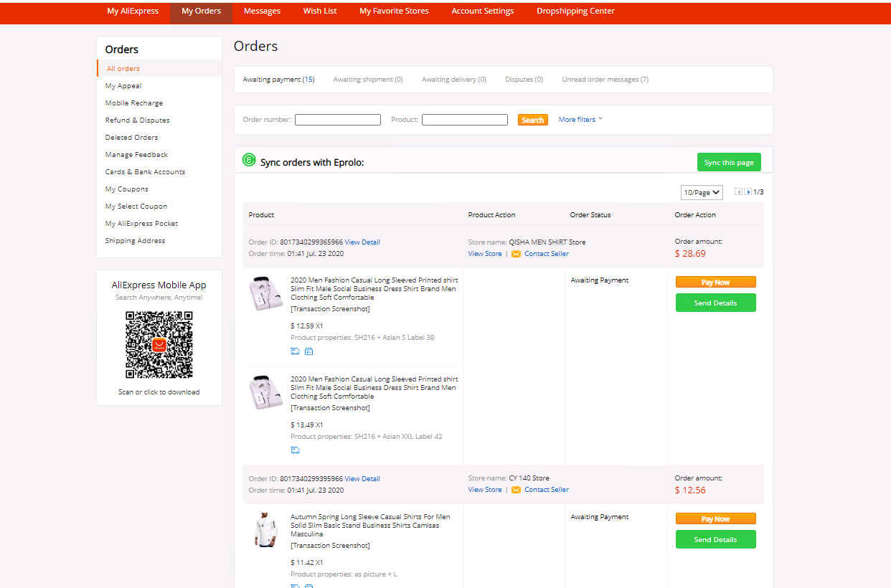
Task: Click the $ 12.56 order amount
Action: click(x=690, y=490)
